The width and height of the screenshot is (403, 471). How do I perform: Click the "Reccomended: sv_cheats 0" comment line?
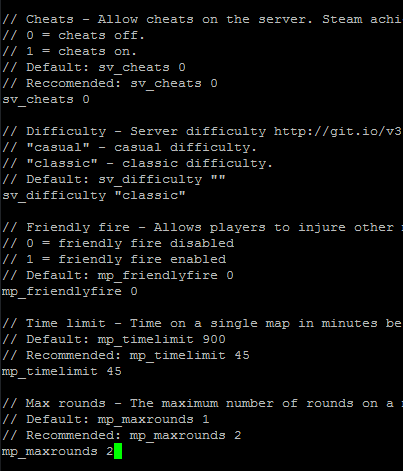(110, 83)
